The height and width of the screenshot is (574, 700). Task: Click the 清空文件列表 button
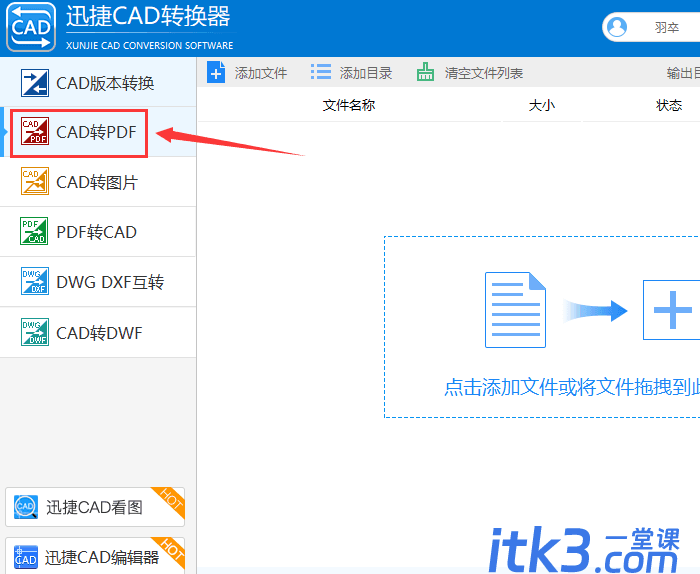[470, 72]
